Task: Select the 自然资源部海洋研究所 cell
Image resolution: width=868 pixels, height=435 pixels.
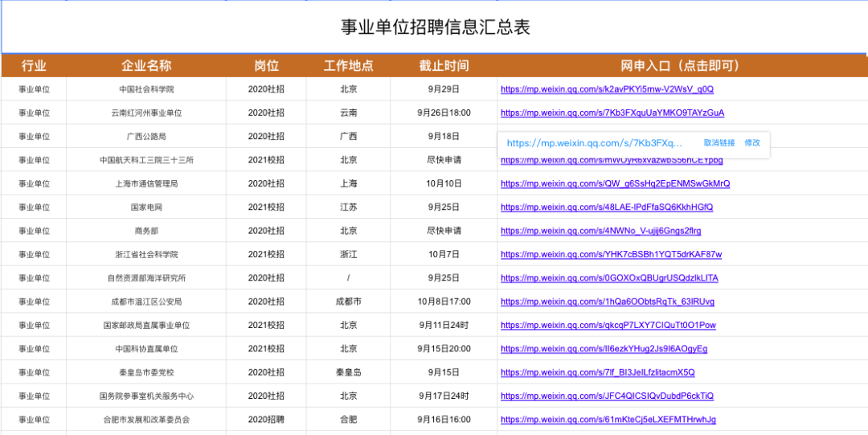Action: click(147, 277)
